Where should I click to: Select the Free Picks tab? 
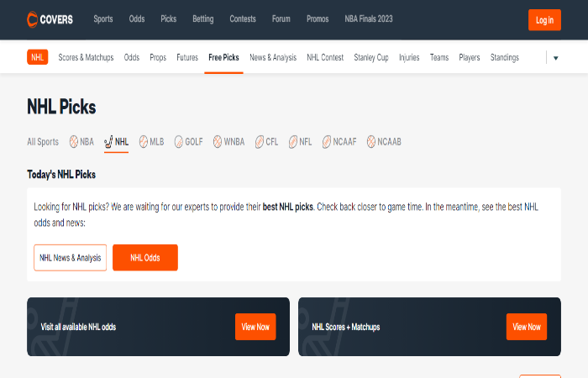pos(223,57)
